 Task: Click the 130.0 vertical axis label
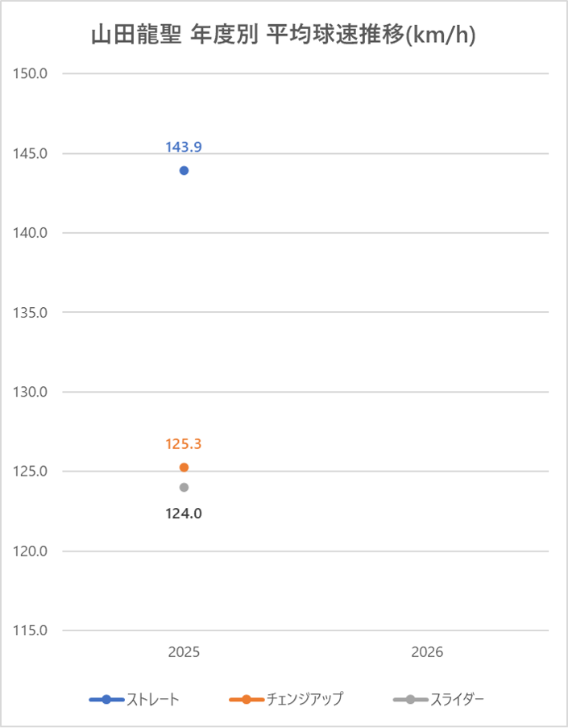pos(32,392)
